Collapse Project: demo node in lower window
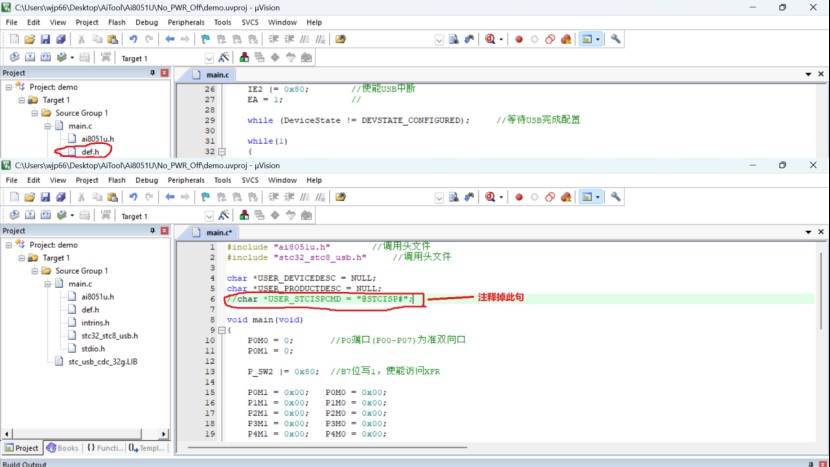 pyautogui.click(x=9, y=245)
